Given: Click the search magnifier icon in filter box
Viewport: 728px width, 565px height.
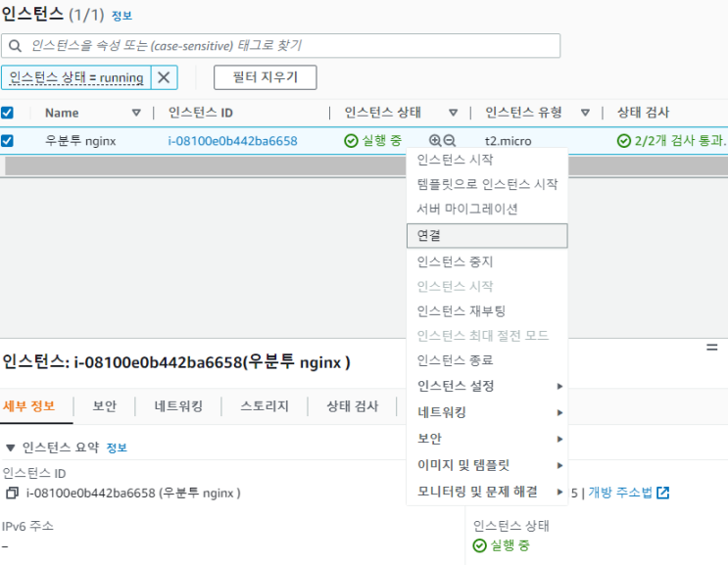Looking at the screenshot, I should coord(15,46).
